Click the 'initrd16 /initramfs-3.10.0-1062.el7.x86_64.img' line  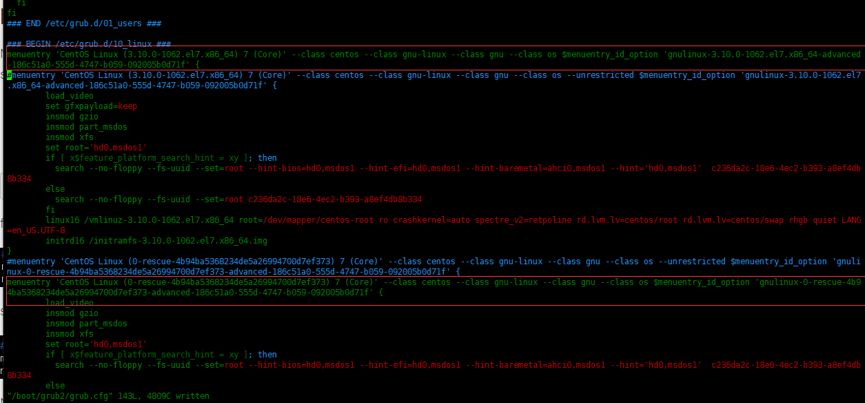click(154, 241)
